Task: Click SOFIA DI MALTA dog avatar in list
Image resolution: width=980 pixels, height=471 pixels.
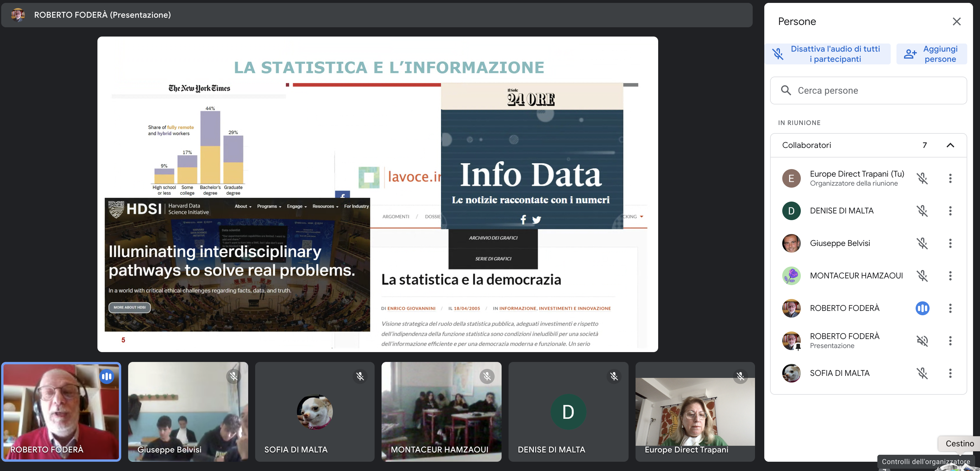Action: 791,373
